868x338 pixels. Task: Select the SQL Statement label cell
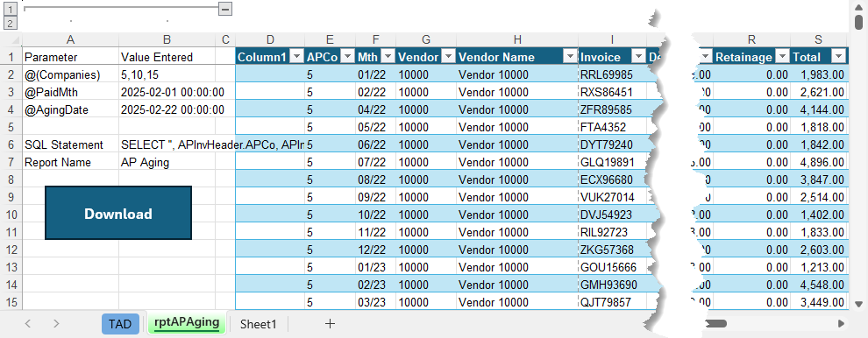pos(70,145)
